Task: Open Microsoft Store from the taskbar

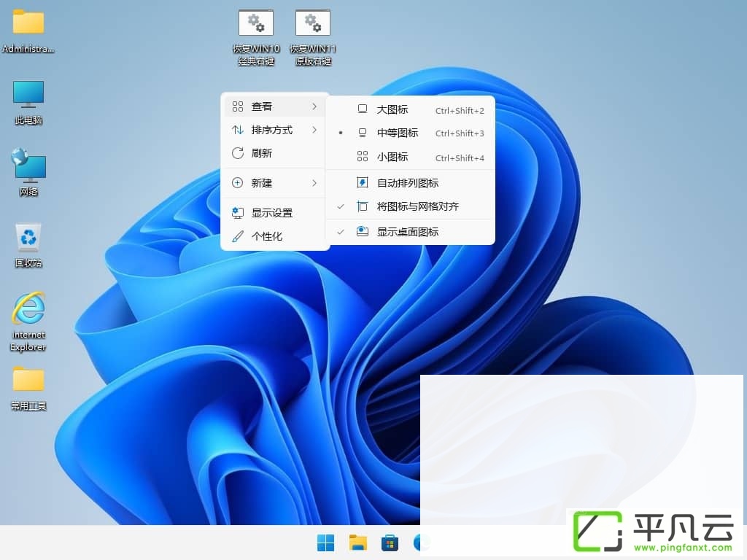Action: point(390,542)
